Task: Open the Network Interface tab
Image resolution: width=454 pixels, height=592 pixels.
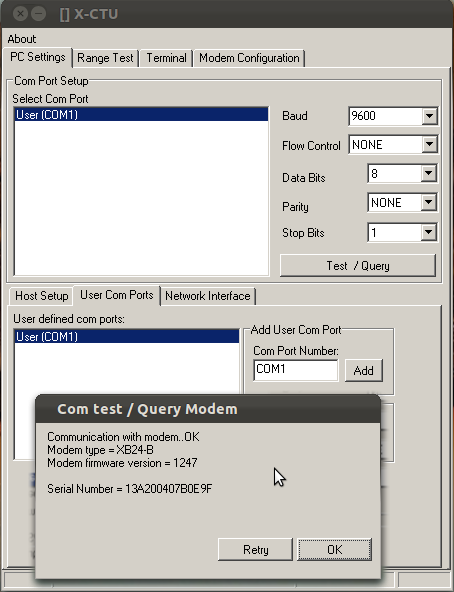Action: [x=208, y=296]
